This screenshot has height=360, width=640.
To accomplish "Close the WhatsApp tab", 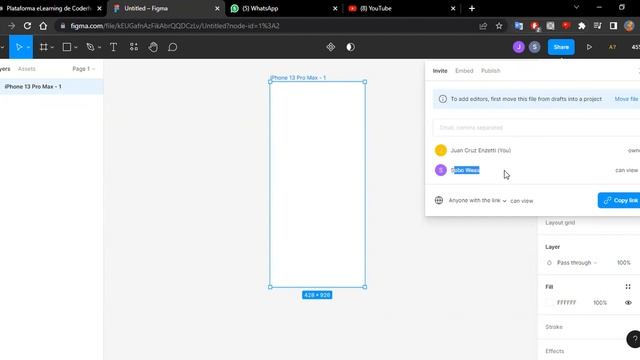I will pyautogui.click(x=335, y=9).
